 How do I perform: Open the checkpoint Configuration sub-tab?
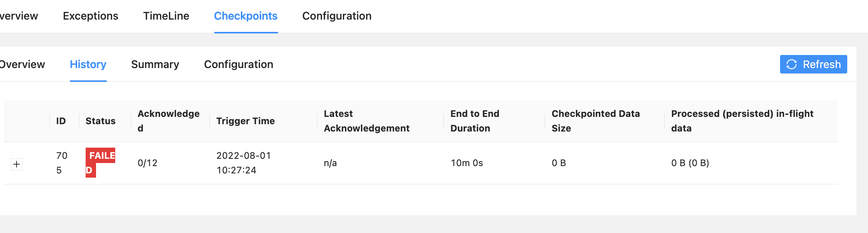pos(239,64)
